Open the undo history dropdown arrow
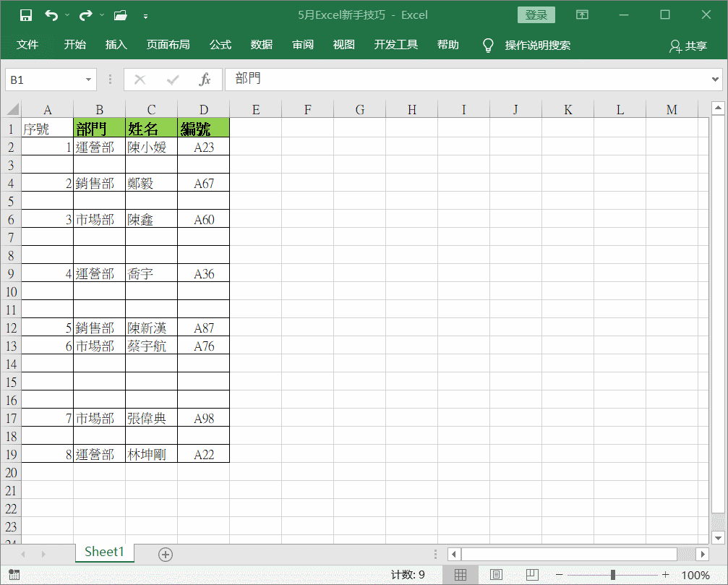Image resolution: width=728 pixels, height=585 pixels. [x=67, y=15]
